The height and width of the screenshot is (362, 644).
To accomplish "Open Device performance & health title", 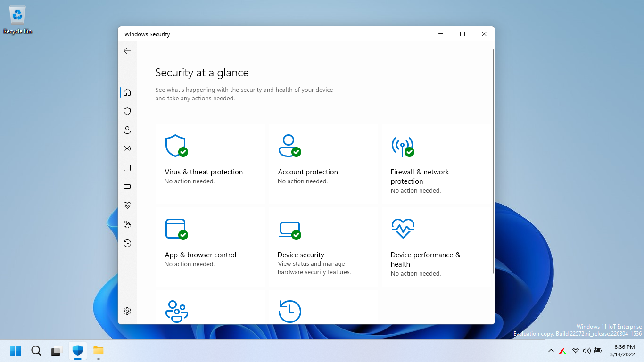I will [425, 260].
